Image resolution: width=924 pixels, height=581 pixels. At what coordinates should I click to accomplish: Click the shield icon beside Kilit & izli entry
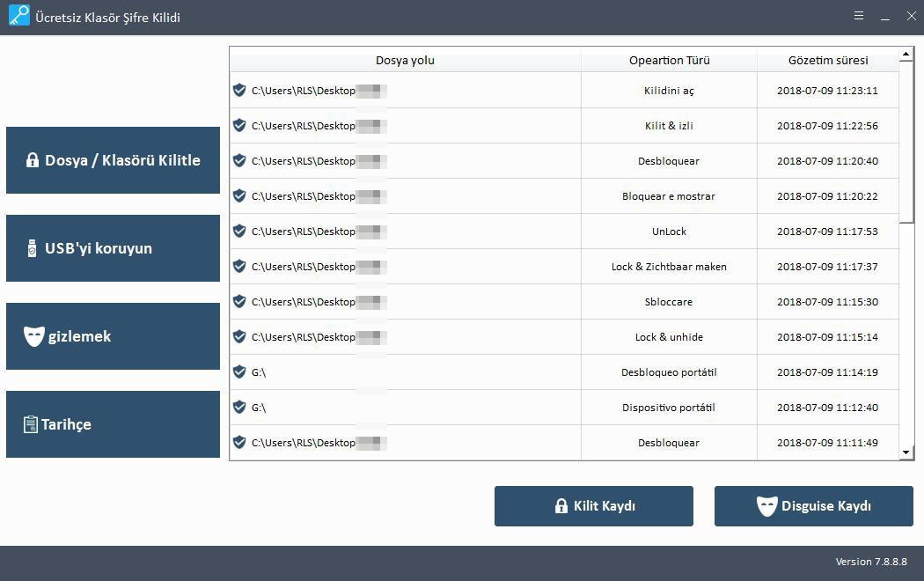click(x=239, y=125)
